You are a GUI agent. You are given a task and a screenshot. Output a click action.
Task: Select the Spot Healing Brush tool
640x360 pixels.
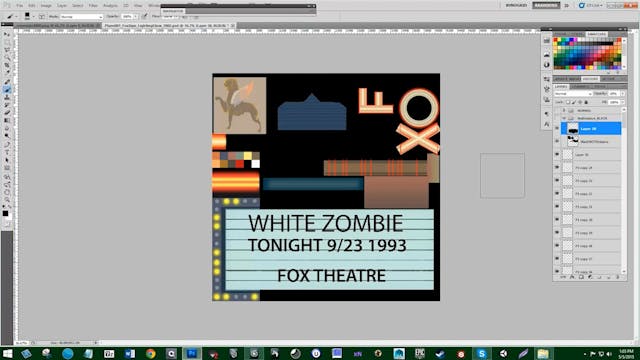click(x=7, y=82)
